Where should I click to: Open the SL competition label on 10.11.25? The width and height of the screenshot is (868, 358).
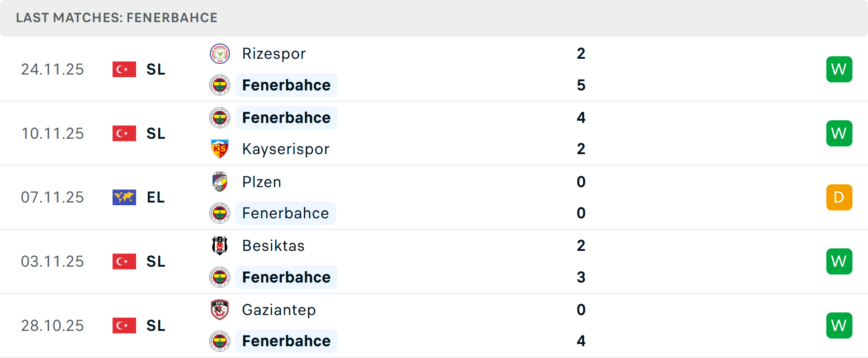156,133
